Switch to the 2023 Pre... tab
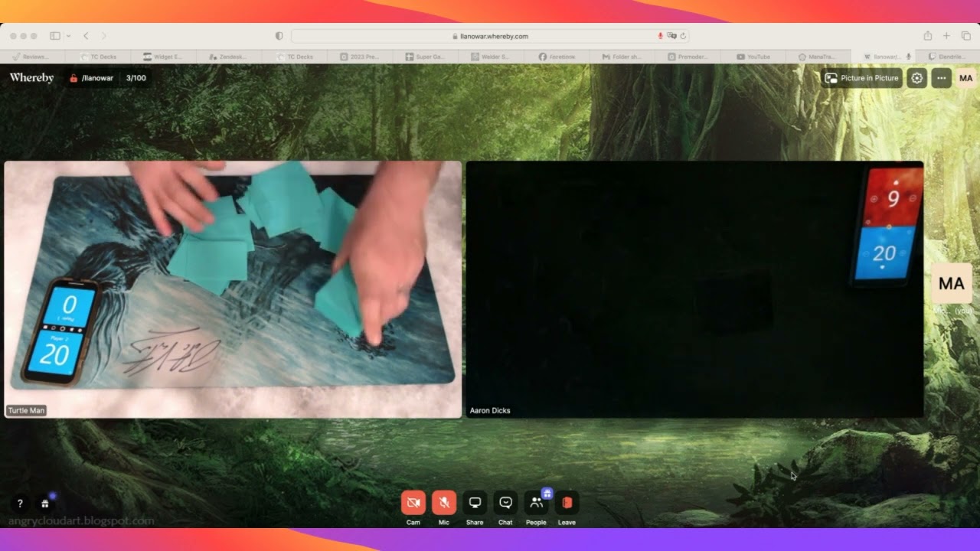The width and height of the screenshot is (980, 551). click(360, 57)
